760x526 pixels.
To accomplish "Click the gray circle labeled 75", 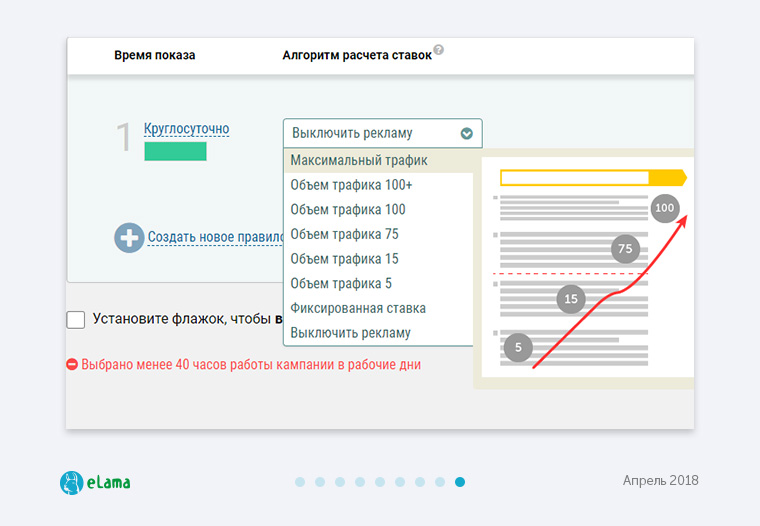I will 626,248.
